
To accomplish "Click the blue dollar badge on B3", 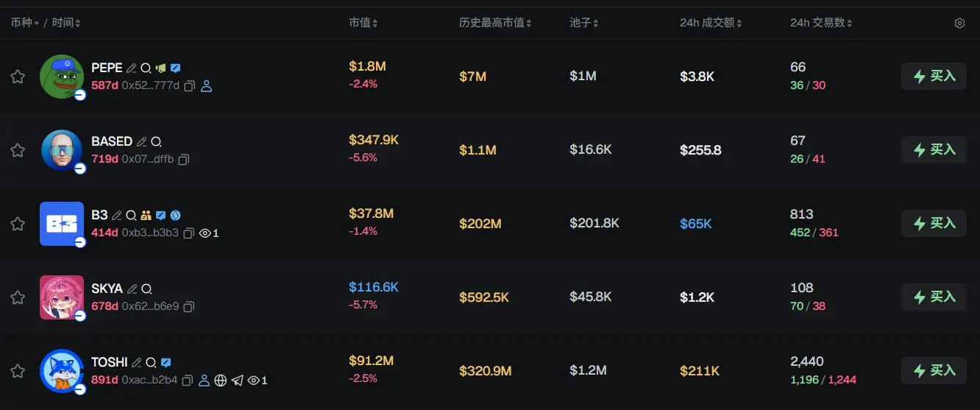I will point(175,216).
